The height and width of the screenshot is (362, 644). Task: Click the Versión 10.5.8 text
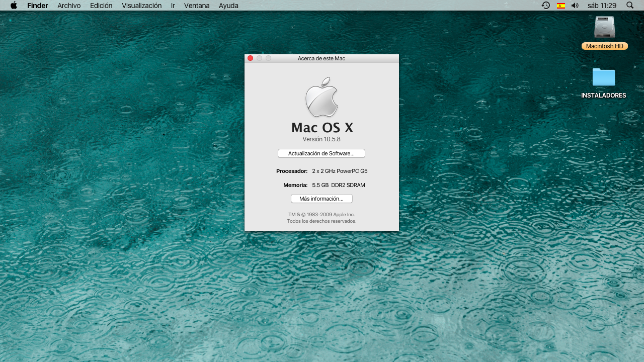tap(321, 139)
